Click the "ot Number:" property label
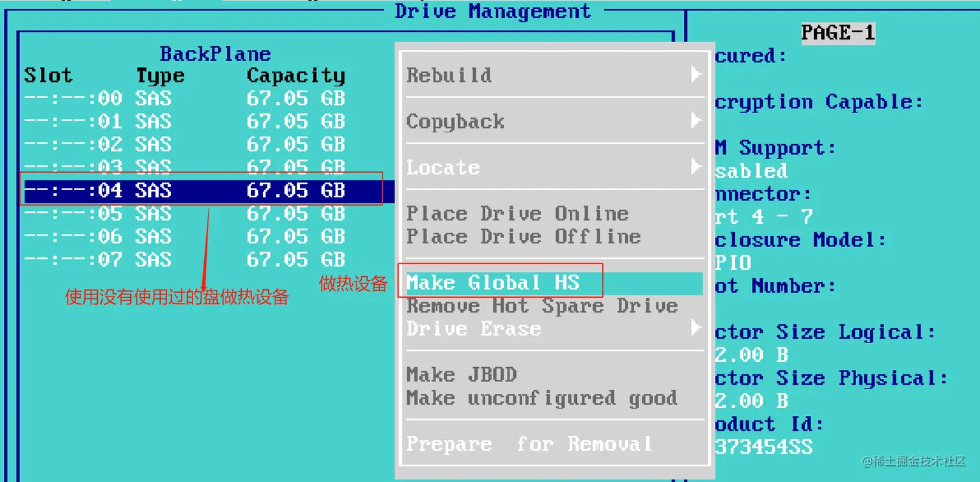980x482 pixels. click(x=776, y=286)
